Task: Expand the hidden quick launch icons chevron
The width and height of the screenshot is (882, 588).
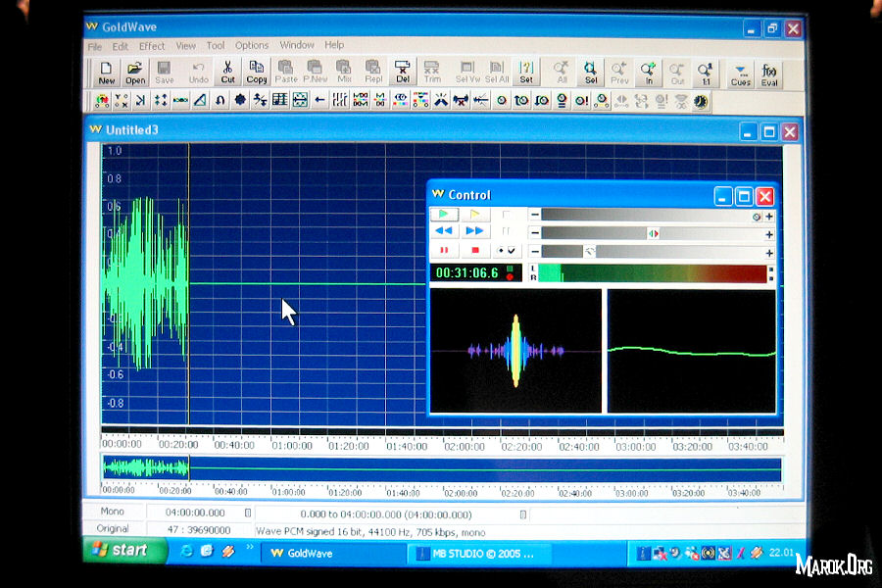Action: coord(250,547)
